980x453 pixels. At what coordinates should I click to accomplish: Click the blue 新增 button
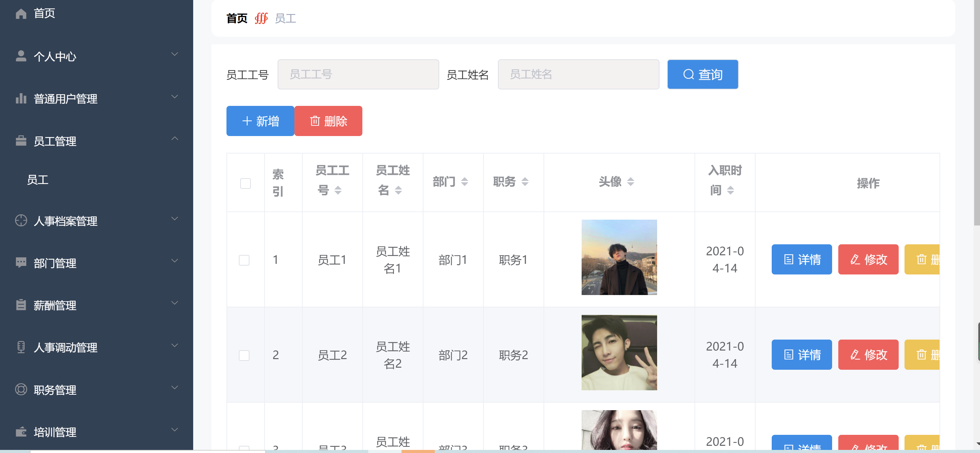[260, 121]
